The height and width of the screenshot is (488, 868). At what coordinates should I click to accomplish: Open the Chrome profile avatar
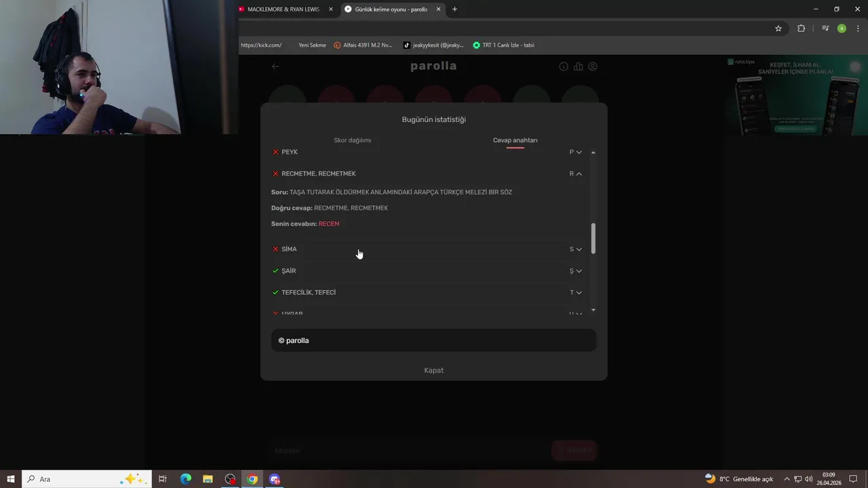coord(842,28)
